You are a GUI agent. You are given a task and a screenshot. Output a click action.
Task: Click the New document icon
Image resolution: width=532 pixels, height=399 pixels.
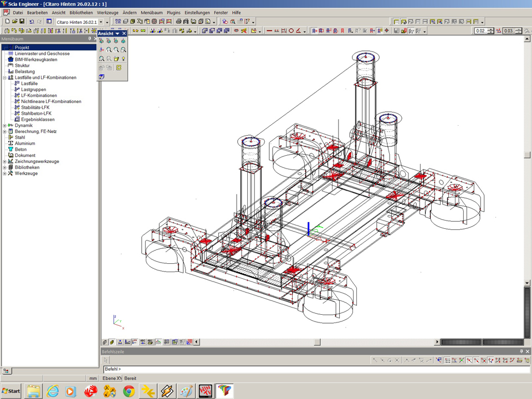(7, 22)
